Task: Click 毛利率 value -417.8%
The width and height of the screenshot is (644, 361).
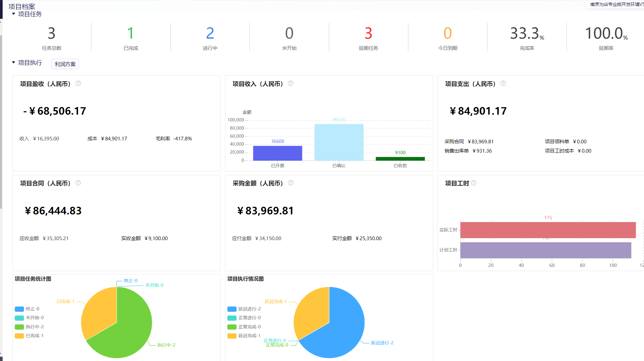Action: coord(183,139)
